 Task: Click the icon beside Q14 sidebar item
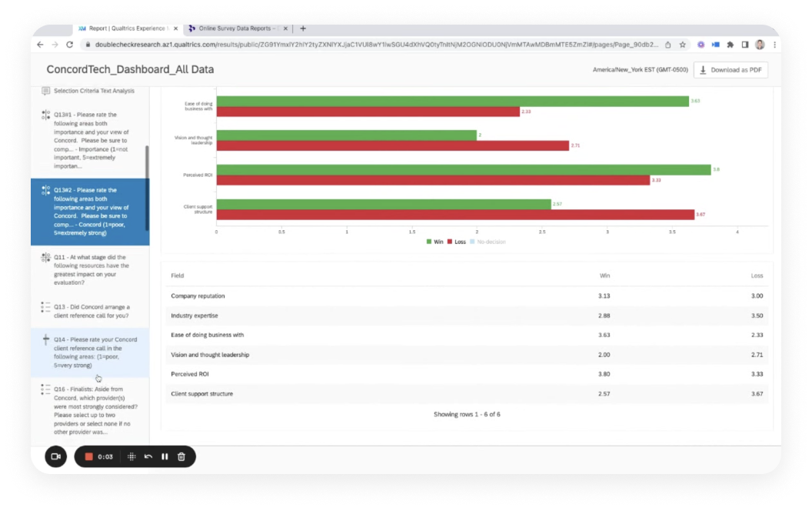[x=45, y=340]
